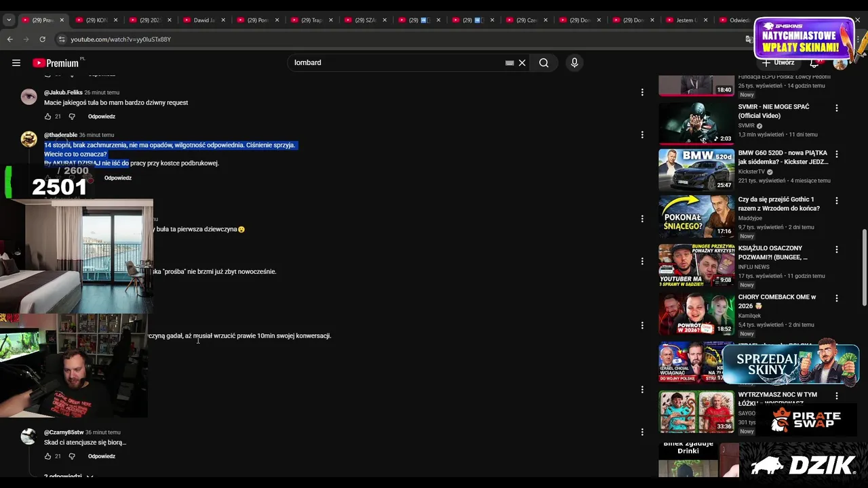Close the Dawid Ja tab

coord(223,20)
